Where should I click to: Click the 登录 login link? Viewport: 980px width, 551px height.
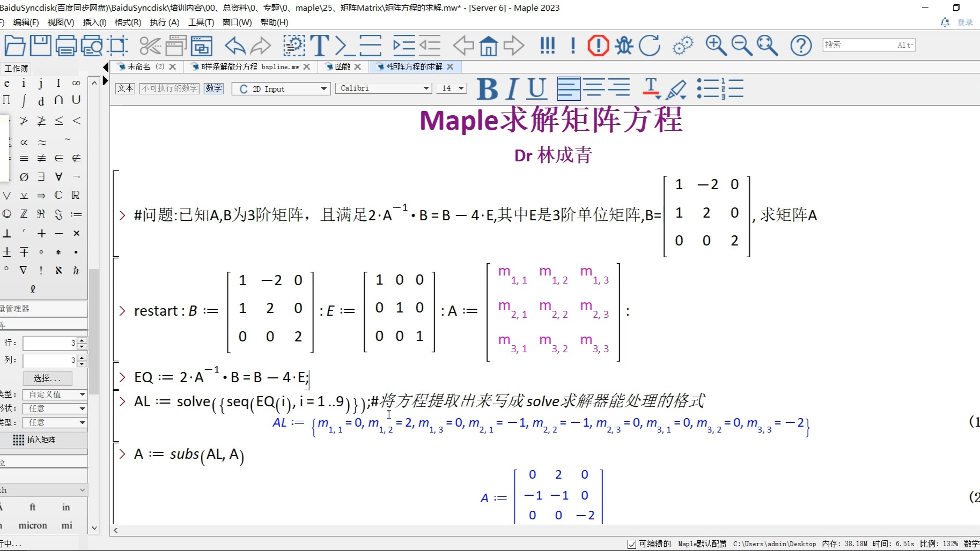(x=966, y=22)
